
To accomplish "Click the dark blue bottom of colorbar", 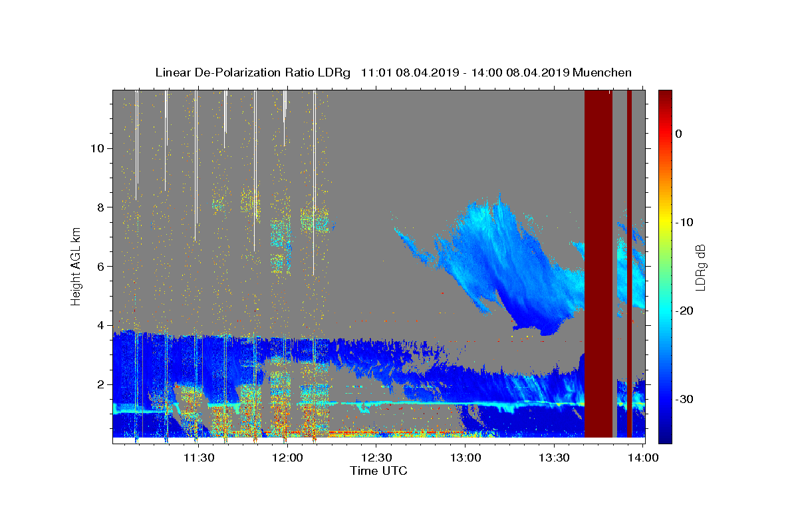I will tap(665, 436).
